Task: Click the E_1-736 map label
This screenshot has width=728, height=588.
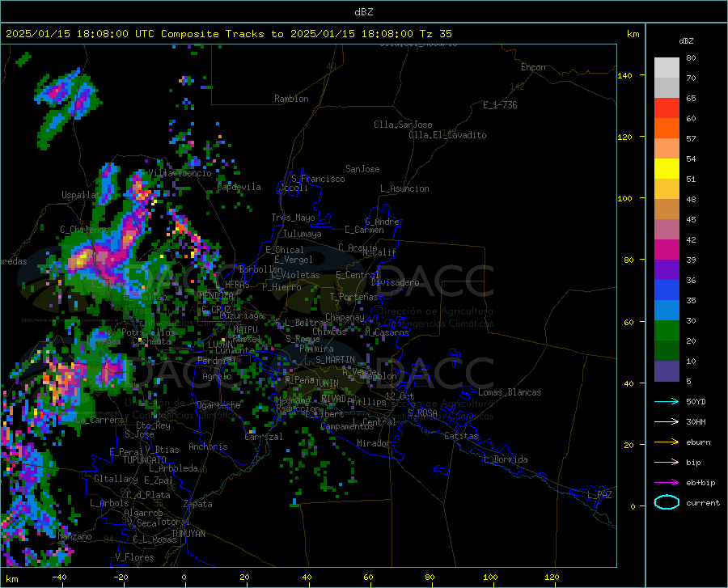Action: 500,105
